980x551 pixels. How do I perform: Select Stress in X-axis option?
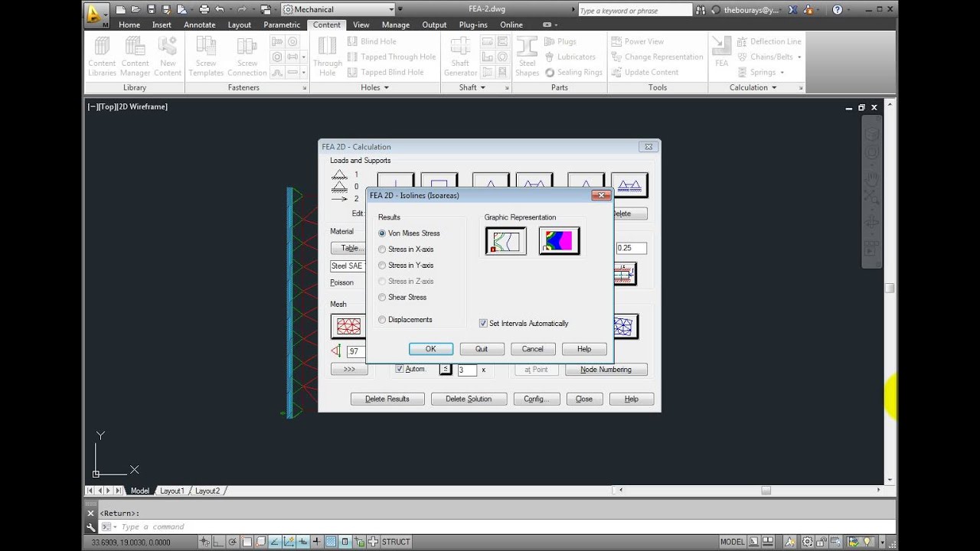point(382,249)
